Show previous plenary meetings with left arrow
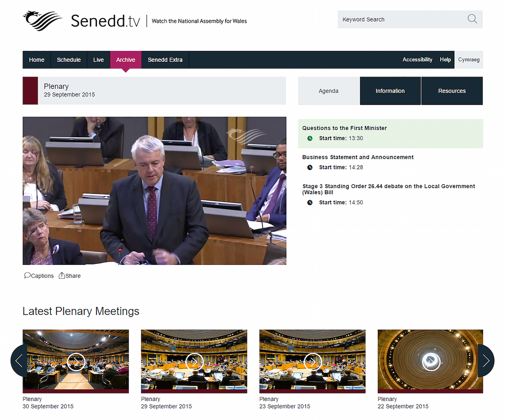The image size is (505, 420). pos(19,361)
